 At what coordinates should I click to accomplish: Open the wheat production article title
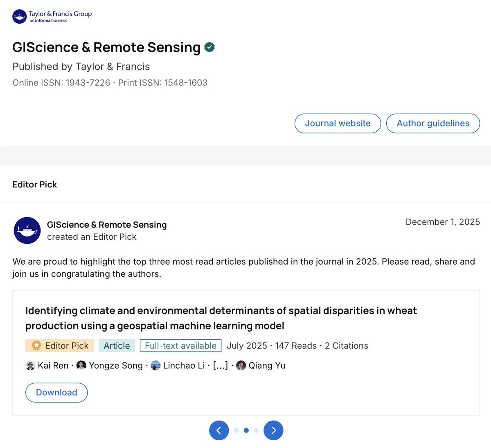click(x=221, y=318)
